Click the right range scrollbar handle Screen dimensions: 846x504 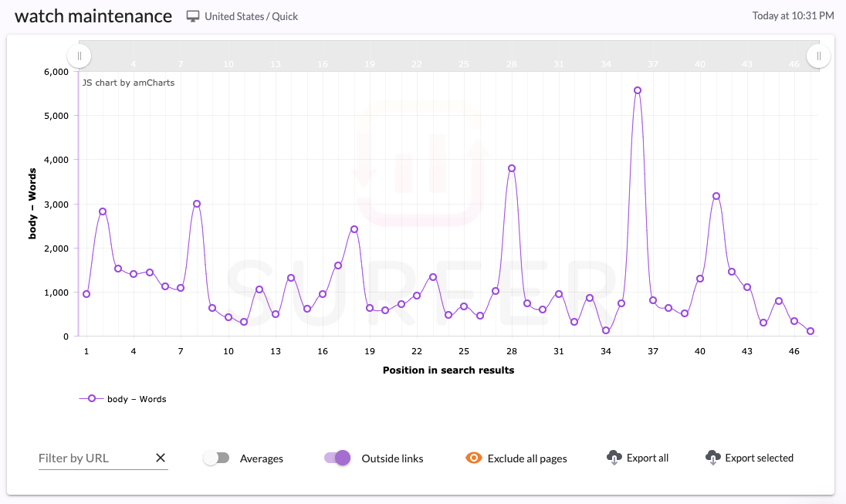[818, 56]
